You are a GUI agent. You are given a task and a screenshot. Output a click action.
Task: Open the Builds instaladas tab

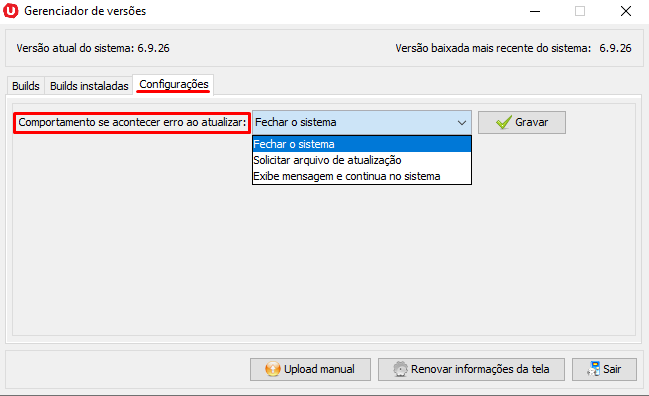(89, 86)
